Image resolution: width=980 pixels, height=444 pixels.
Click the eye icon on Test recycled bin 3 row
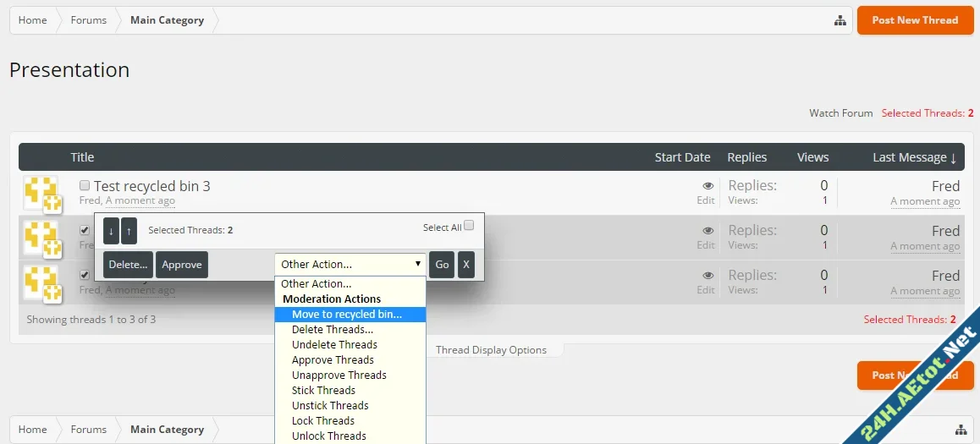point(707,185)
